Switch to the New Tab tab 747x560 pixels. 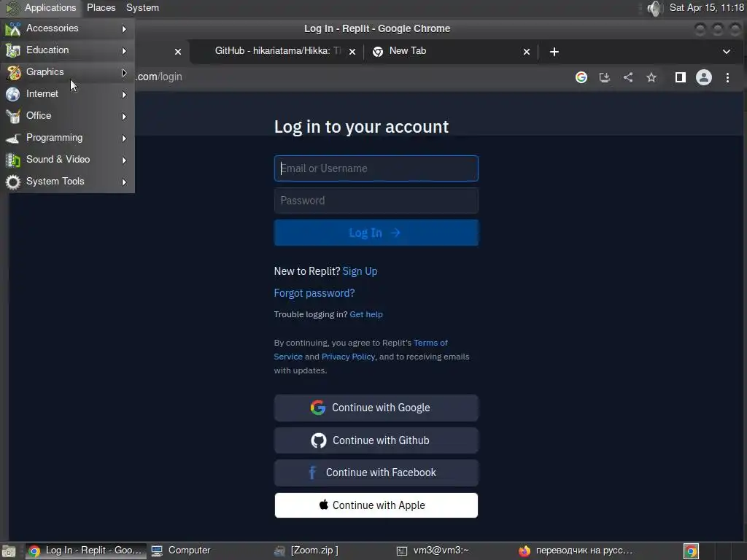(x=407, y=51)
